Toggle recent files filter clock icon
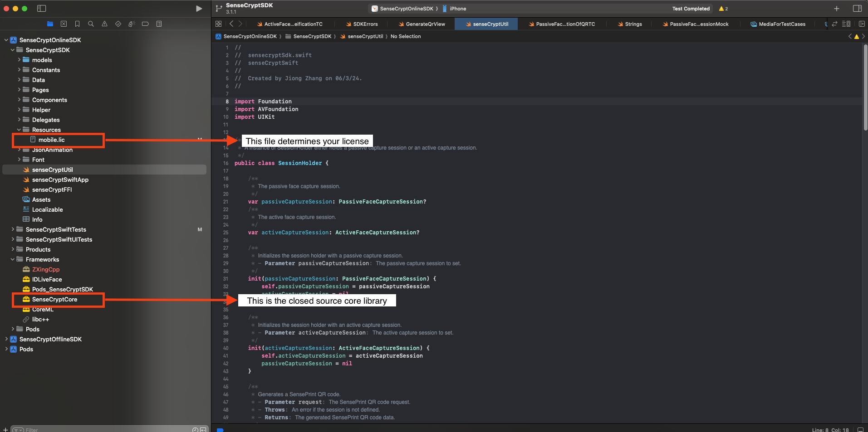The height and width of the screenshot is (432, 868). coord(195,429)
